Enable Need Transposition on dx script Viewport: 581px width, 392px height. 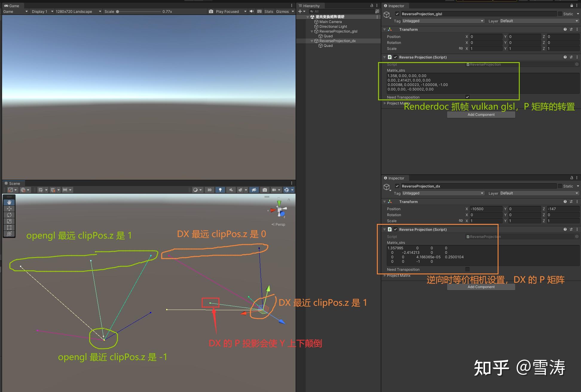coord(467,269)
